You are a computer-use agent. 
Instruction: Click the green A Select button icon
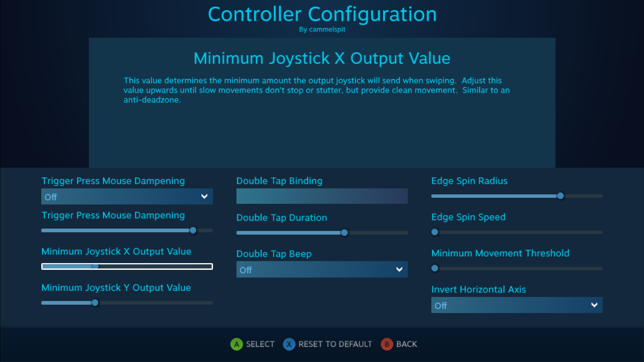(x=236, y=344)
